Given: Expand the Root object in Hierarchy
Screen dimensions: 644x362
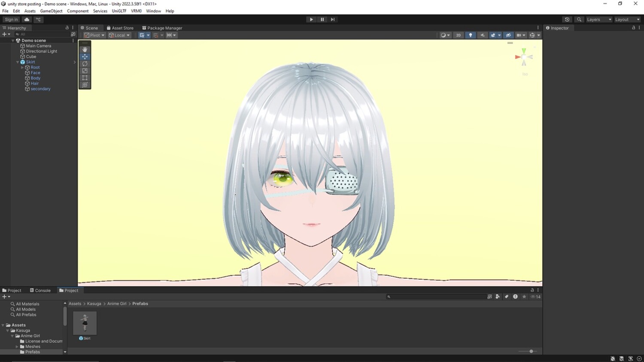Looking at the screenshot, I should coord(22,67).
